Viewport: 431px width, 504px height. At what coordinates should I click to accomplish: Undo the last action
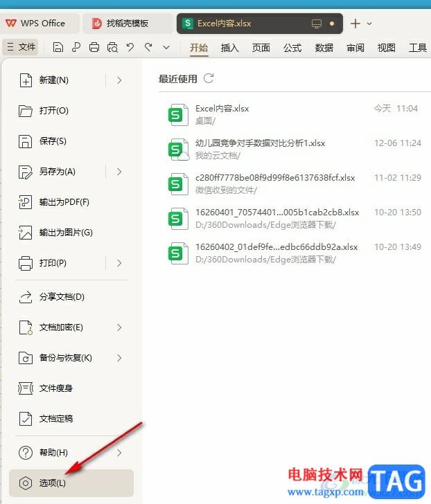(x=130, y=48)
